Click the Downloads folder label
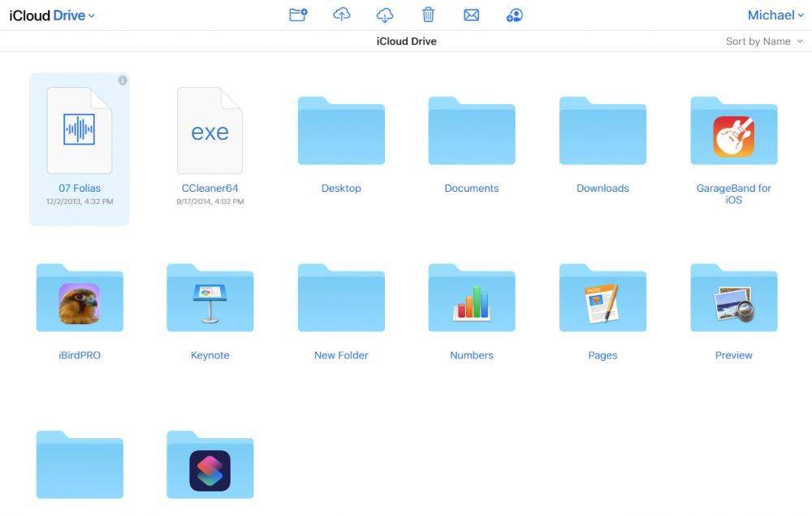 (x=603, y=188)
